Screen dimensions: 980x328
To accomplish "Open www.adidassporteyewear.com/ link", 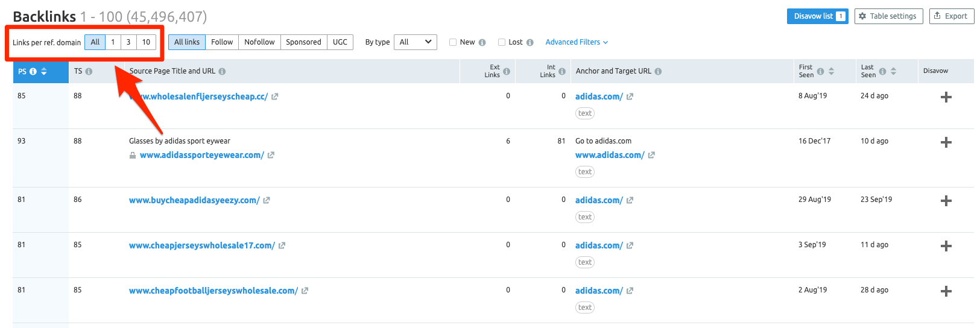I will (201, 155).
